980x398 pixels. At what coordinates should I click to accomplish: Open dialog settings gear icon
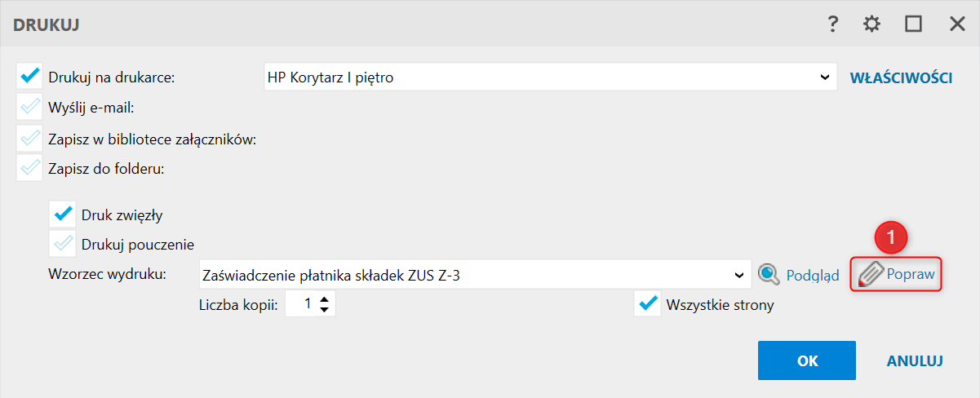pyautogui.click(x=872, y=24)
